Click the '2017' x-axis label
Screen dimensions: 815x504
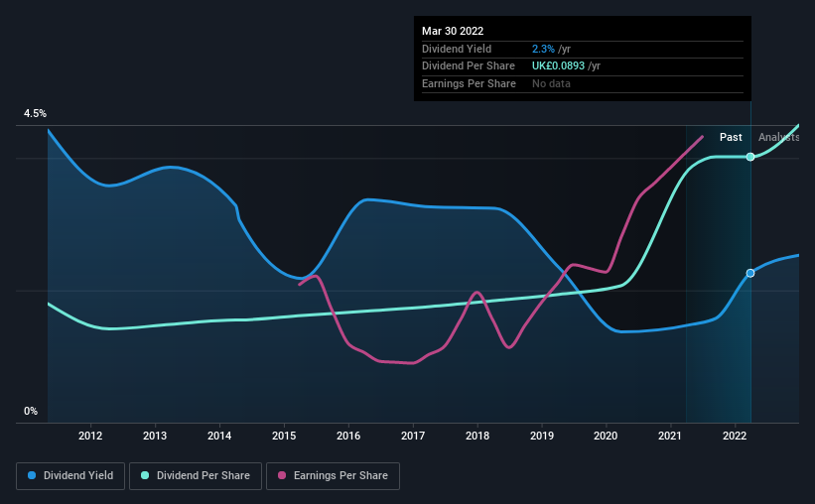click(413, 436)
